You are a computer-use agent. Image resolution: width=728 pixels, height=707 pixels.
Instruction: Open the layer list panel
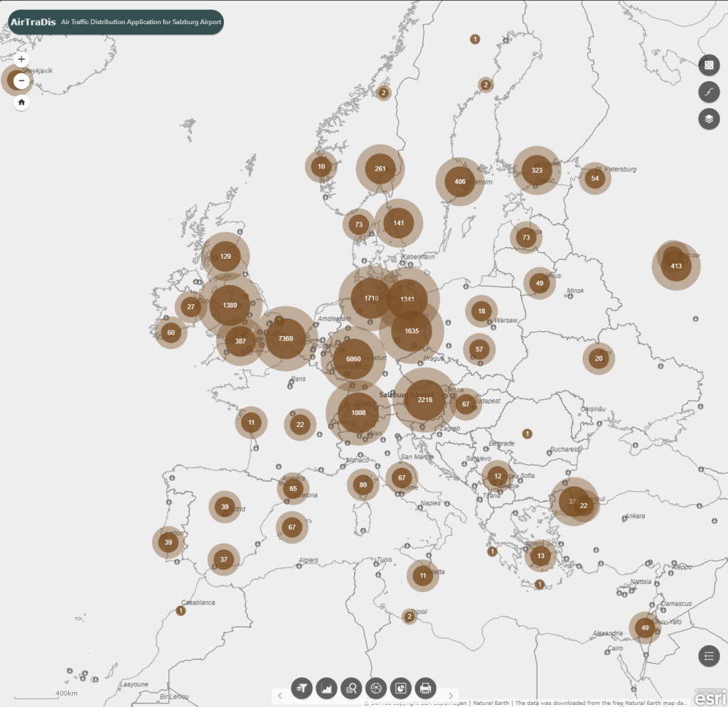pyautogui.click(x=708, y=119)
